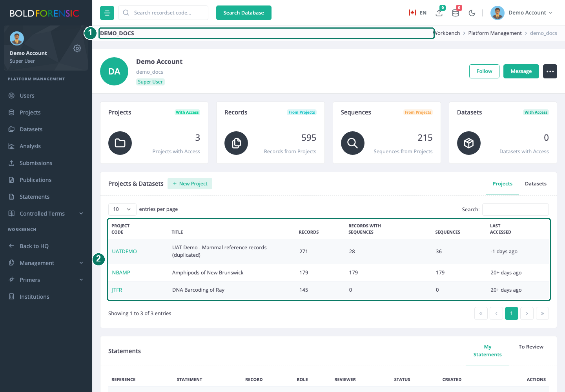
Task: Open the upload queue icon in header
Action: pos(439,13)
